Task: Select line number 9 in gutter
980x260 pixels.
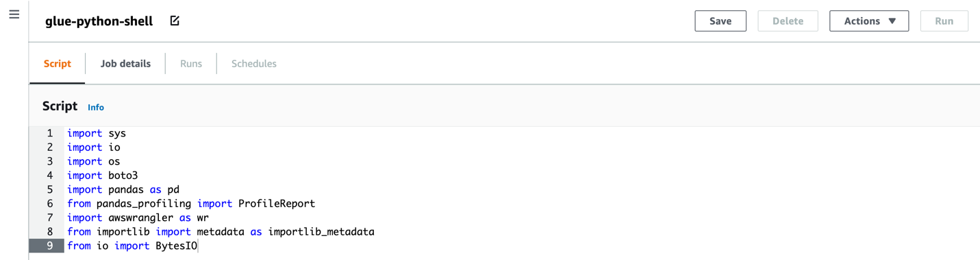Action: point(49,246)
